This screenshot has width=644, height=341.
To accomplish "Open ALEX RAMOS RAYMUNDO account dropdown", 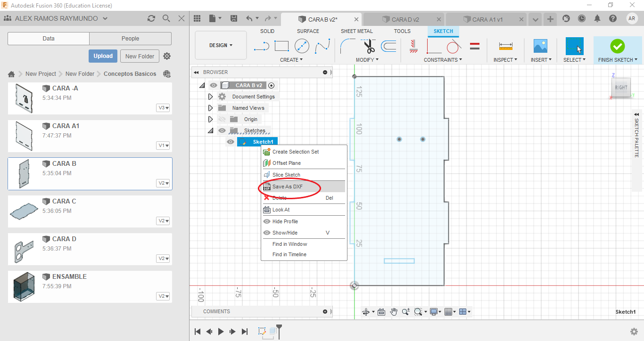I will [56, 18].
